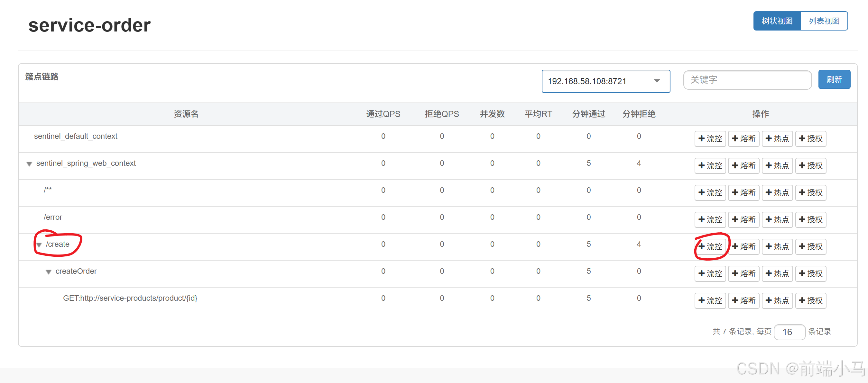Viewport: 868px width, 383px height.
Task: Click 熔断 button in the /** row
Action: point(744,192)
